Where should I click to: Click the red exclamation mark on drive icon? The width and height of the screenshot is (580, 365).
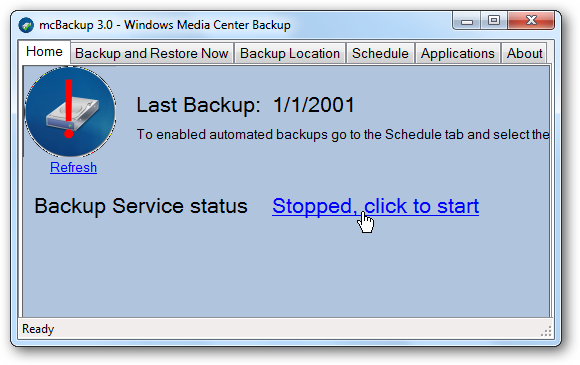click(69, 108)
